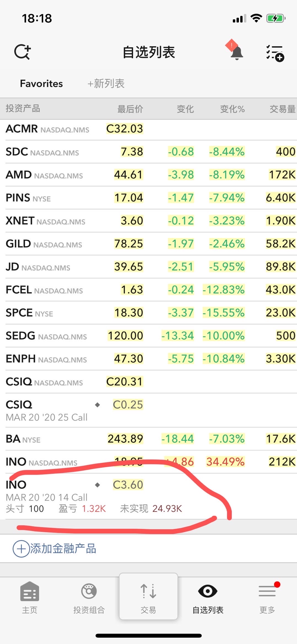Open the SDC ticker row
Image resolution: width=297 pixels, height=644 pixels.
(148, 152)
